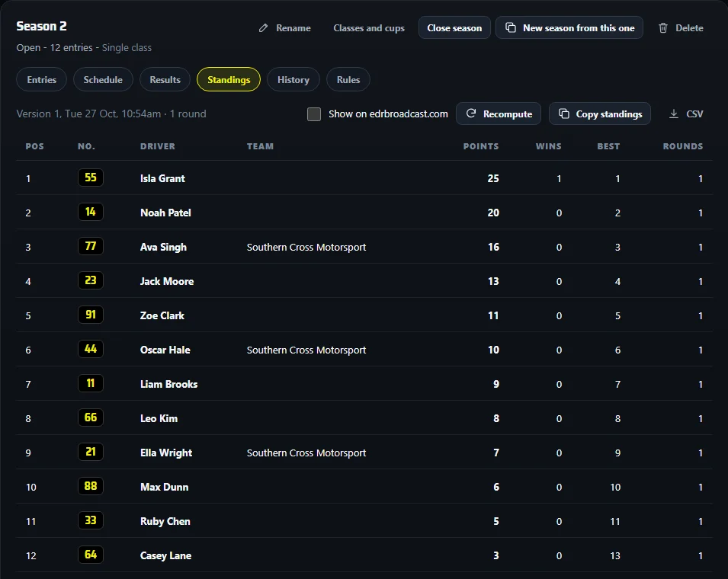Open the Entries tab

[41, 79]
